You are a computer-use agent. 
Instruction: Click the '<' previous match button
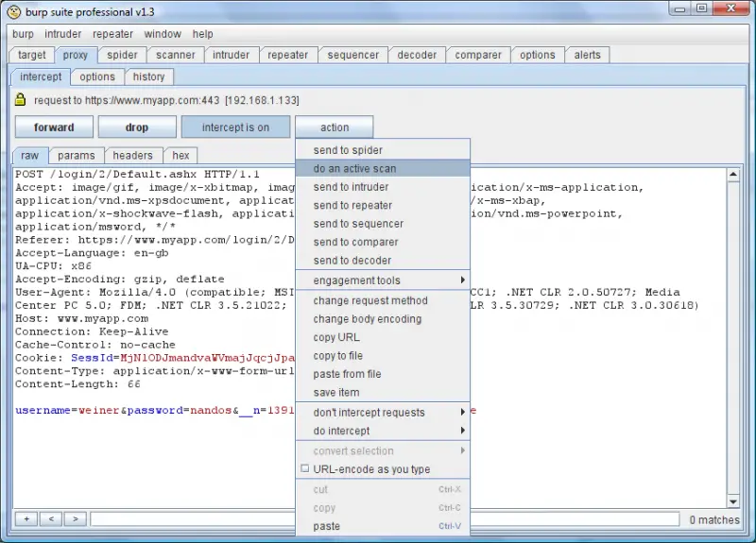51,518
